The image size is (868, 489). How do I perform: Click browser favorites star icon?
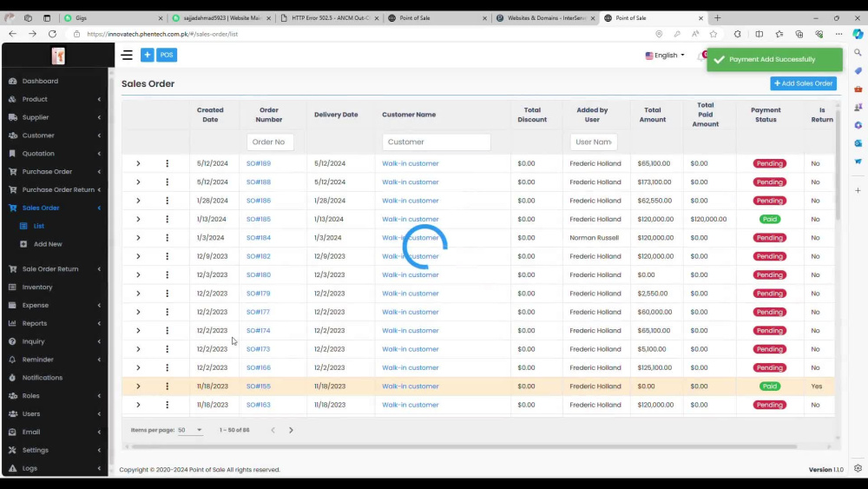713,34
